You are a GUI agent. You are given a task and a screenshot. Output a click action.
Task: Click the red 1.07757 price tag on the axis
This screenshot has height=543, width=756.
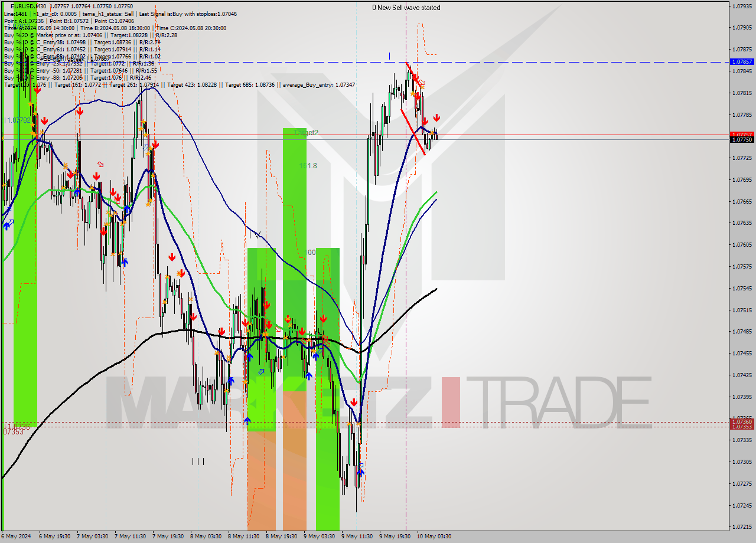pyautogui.click(x=742, y=135)
